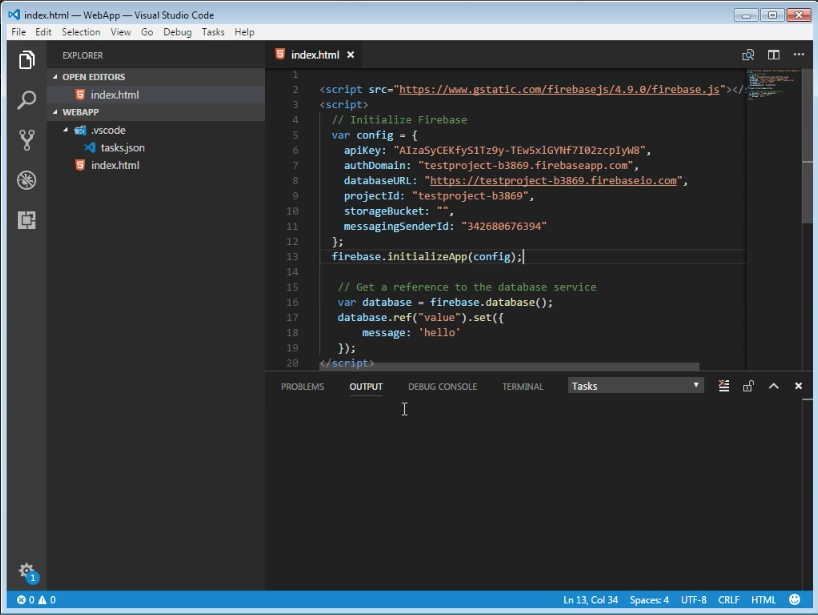Click Ln 13, Col 34 in status bar
The image size is (818, 615).
[591, 600]
